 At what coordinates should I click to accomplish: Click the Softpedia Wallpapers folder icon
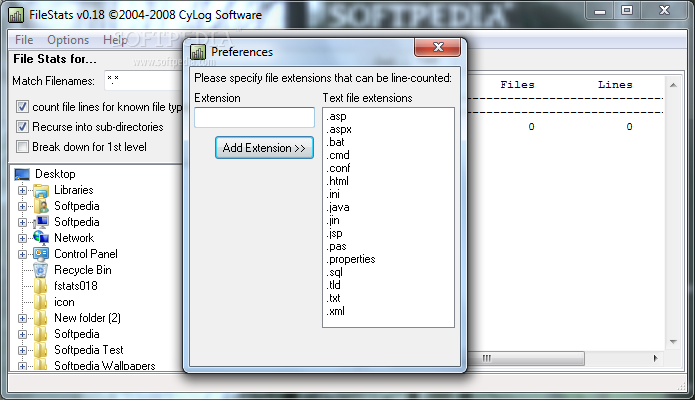40,365
